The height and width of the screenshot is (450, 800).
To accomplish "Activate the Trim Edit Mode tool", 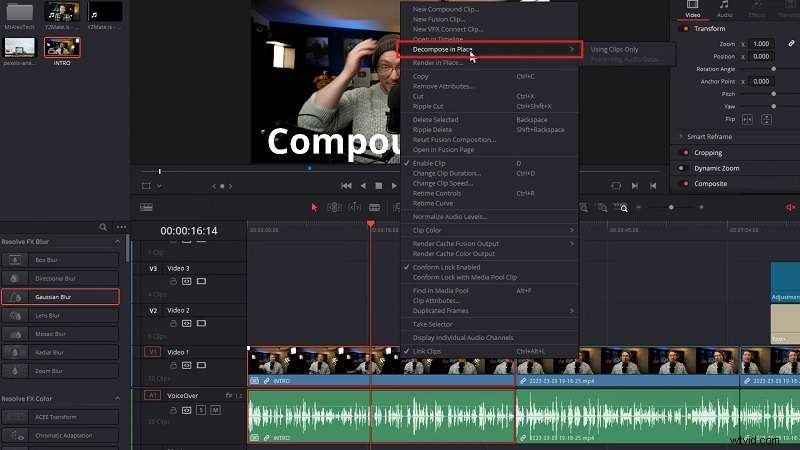I will pos(334,207).
